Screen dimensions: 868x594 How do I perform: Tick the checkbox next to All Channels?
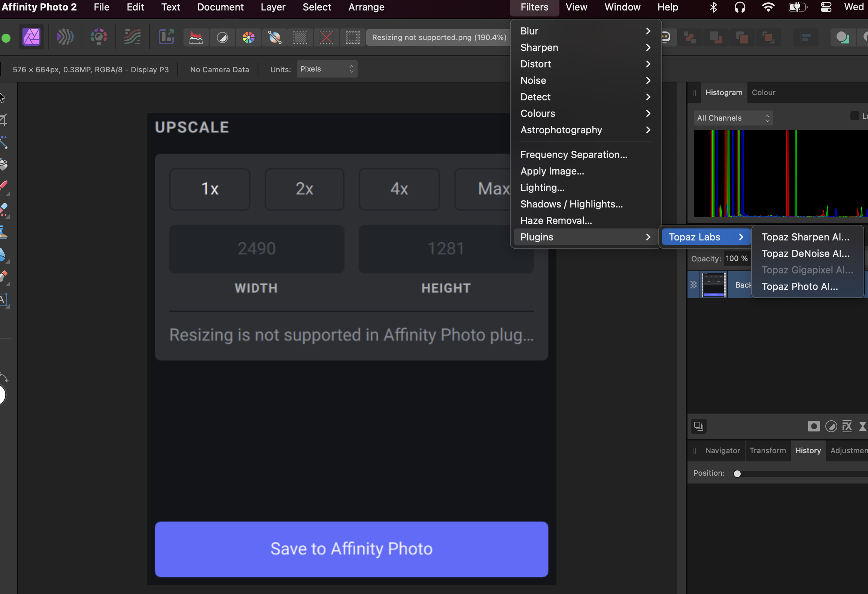[x=855, y=116]
